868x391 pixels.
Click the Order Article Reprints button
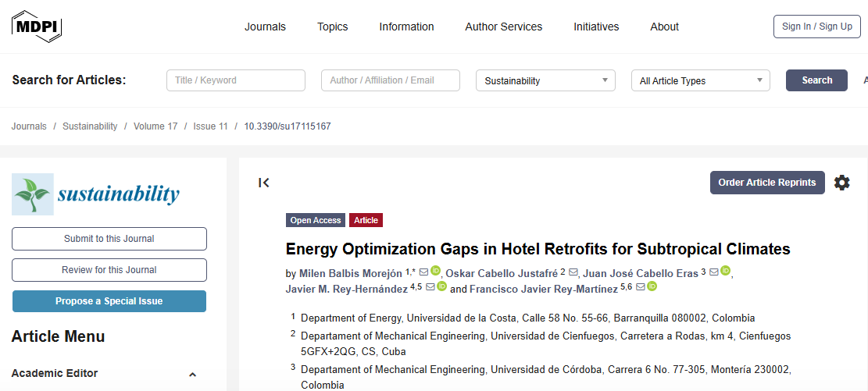click(766, 183)
